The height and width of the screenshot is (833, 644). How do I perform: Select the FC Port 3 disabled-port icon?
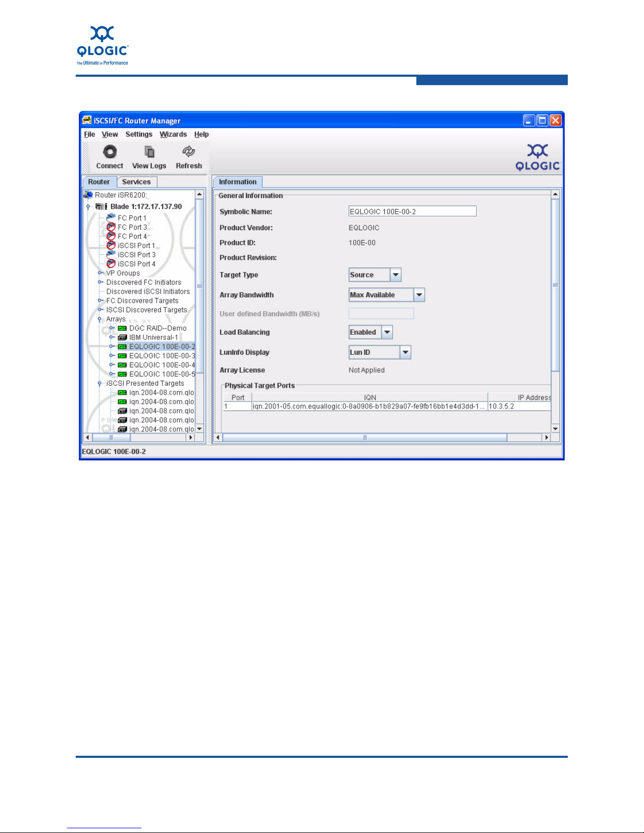coord(111,227)
